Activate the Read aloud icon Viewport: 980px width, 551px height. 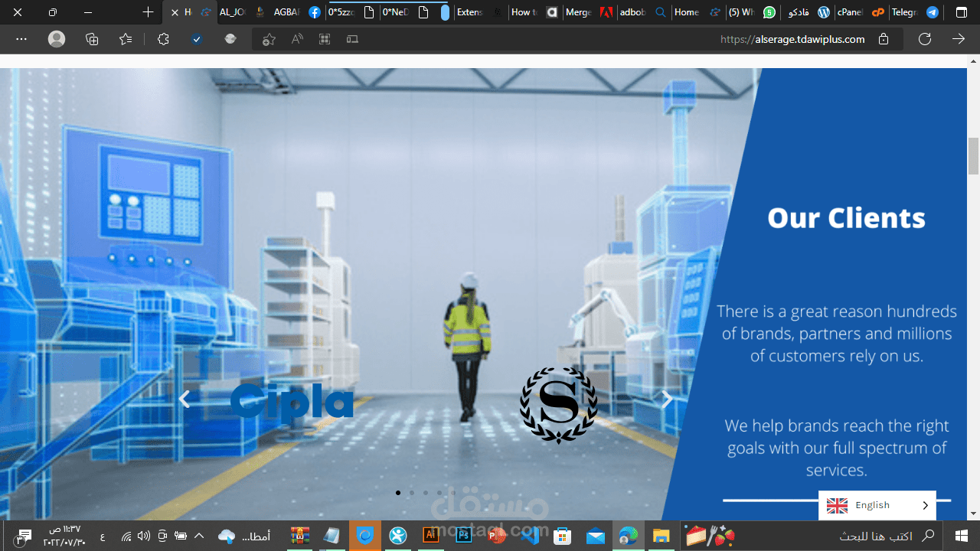tap(297, 39)
